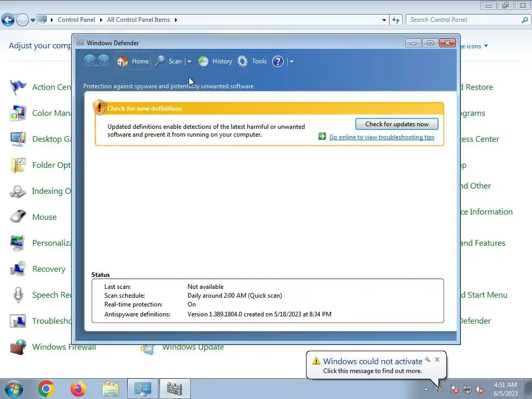
Task: Expand the arrow between Control Panel breadcrumbs
Action: click(101, 20)
